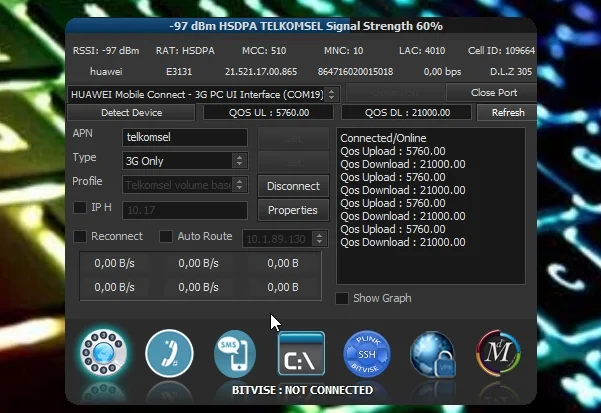This screenshot has width=601, height=413.
Task: Open the VPN globe lock icon
Action: [433, 355]
